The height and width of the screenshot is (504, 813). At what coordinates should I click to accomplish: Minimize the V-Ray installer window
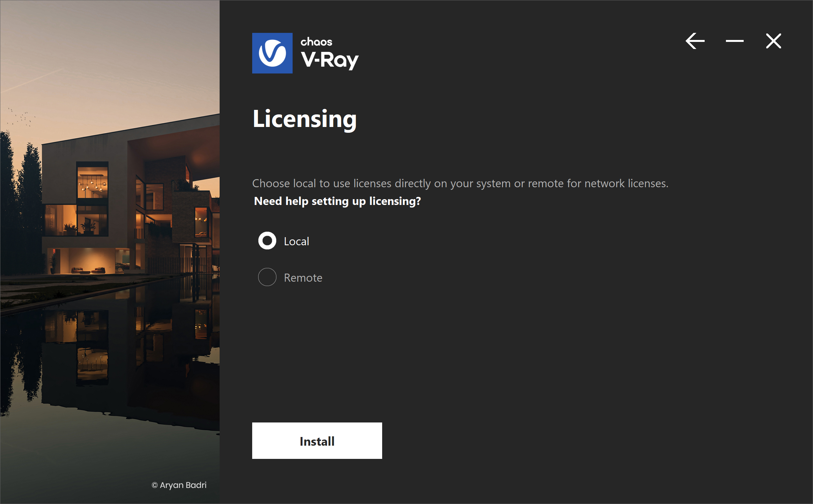point(735,41)
